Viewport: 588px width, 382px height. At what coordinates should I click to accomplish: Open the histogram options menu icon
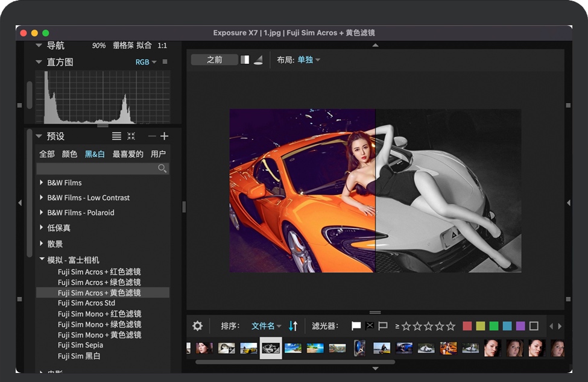(165, 62)
